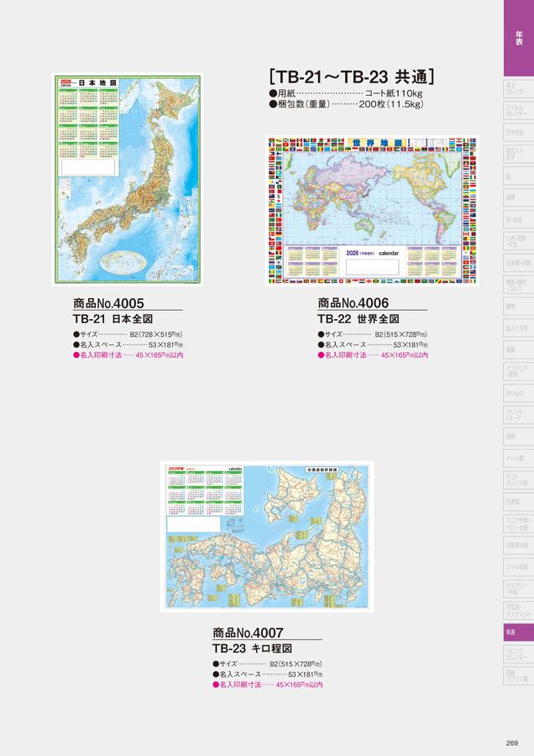Click the page number 269
The image size is (534, 756).
pyautogui.click(x=512, y=743)
